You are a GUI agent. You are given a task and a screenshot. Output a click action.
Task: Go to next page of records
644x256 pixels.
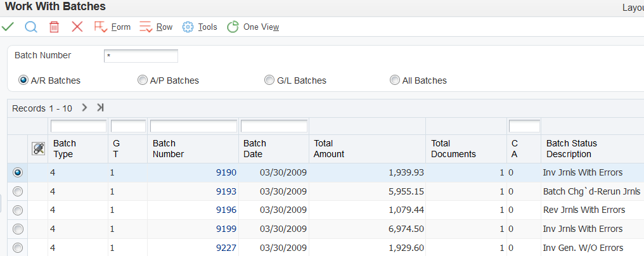84,108
